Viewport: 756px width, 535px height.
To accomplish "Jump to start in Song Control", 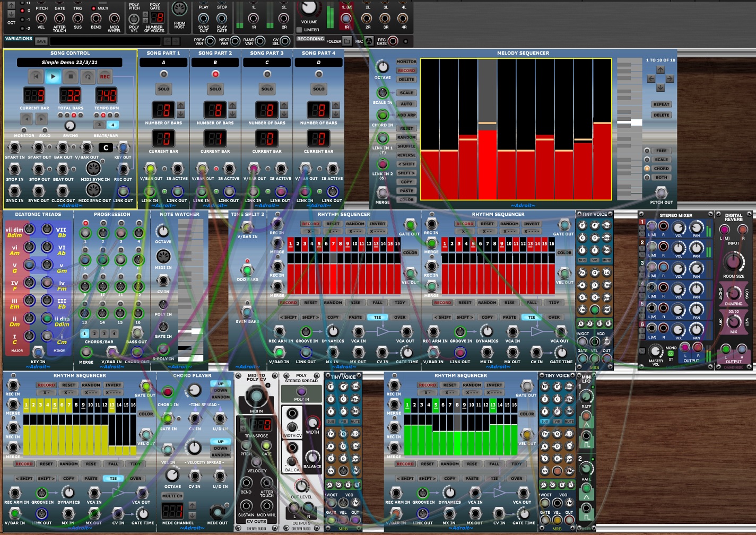I will pos(36,77).
